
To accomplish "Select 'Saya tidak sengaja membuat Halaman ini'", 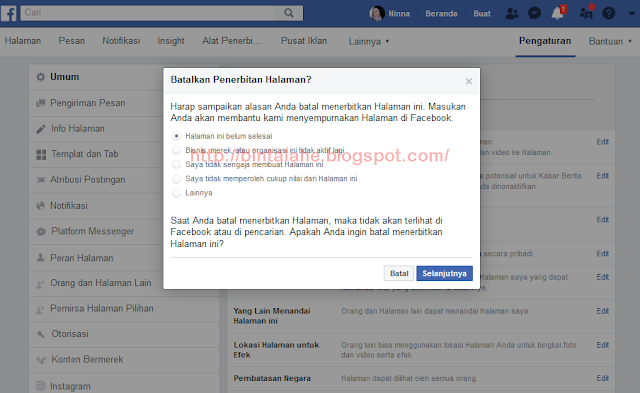I will click(x=176, y=164).
